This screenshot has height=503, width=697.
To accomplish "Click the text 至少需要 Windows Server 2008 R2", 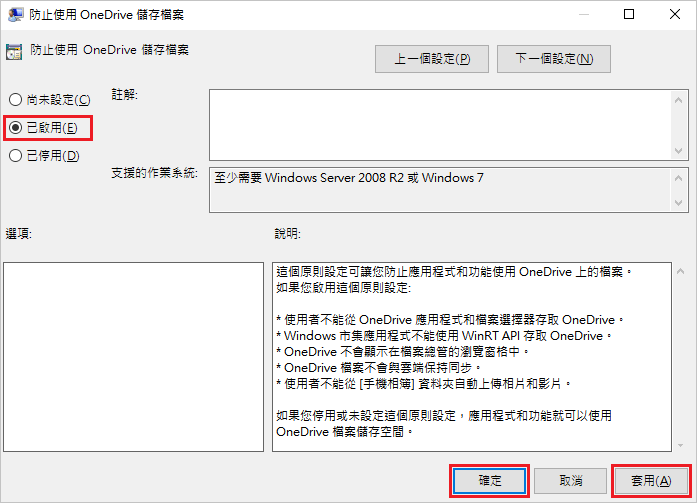I will (x=309, y=178).
